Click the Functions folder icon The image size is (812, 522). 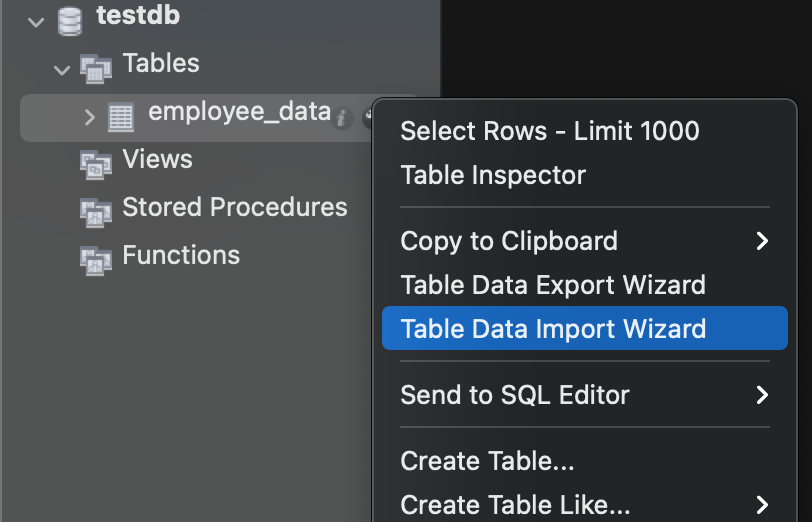point(96,259)
